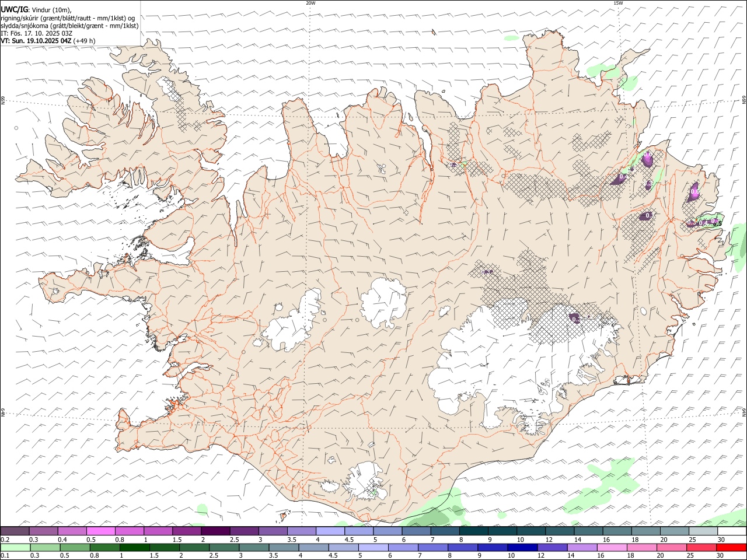Pick dark purple upper swatch between 2 and 2.5

(x=215, y=531)
